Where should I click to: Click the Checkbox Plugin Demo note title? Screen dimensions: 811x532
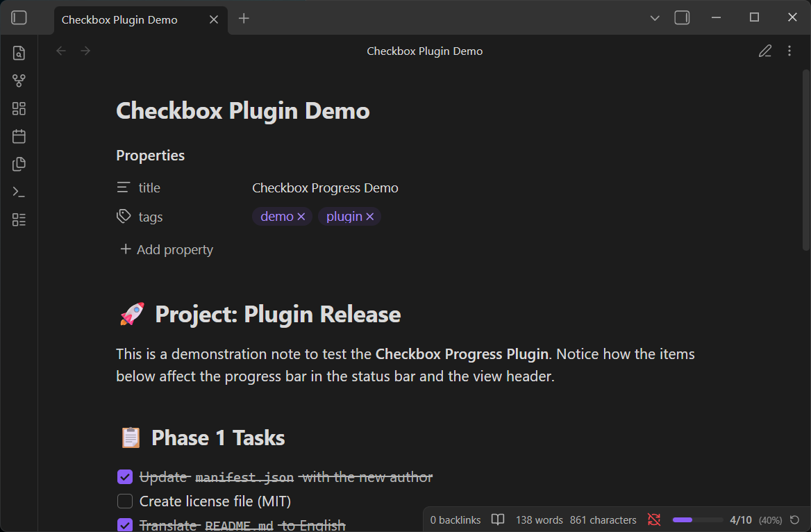(243, 110)
